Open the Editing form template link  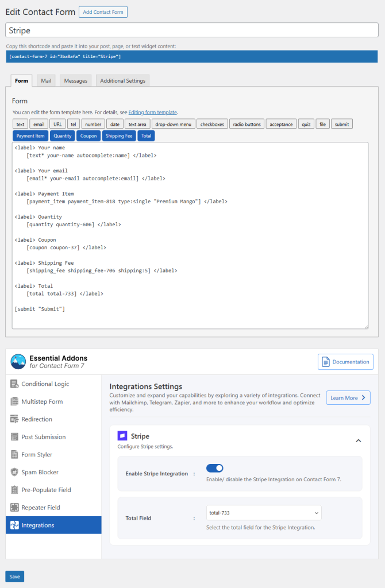(152, 112)
